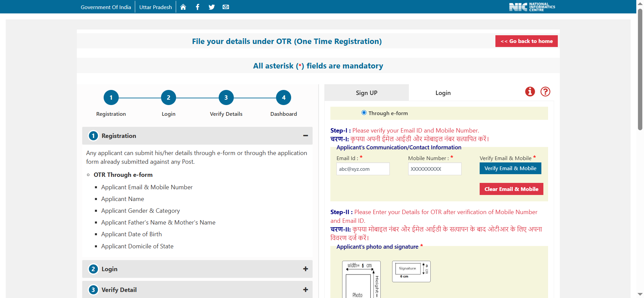Click Clear Email & Mobile button
The width and height of the screenshot is (644, 298).
click(x=512, y=189)
